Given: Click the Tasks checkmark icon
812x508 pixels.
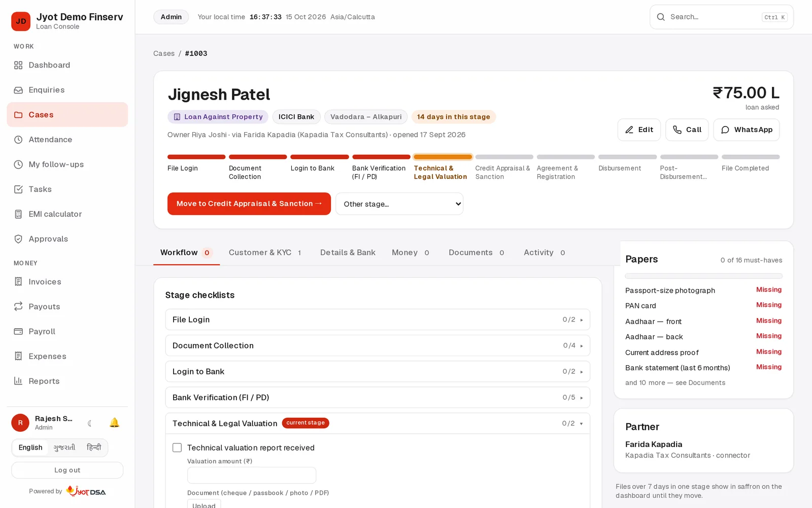Looking at the screenshot, I should pos(18,189).
